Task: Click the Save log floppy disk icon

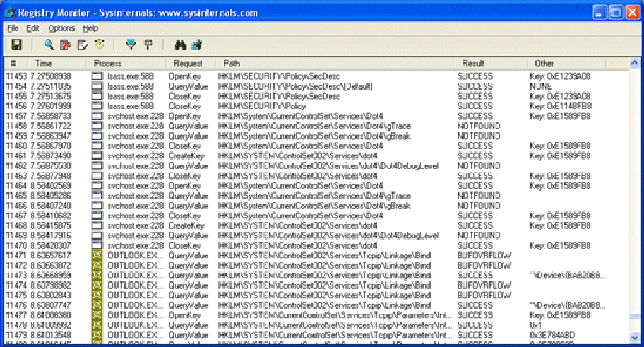Action: [x=16, y=45]
